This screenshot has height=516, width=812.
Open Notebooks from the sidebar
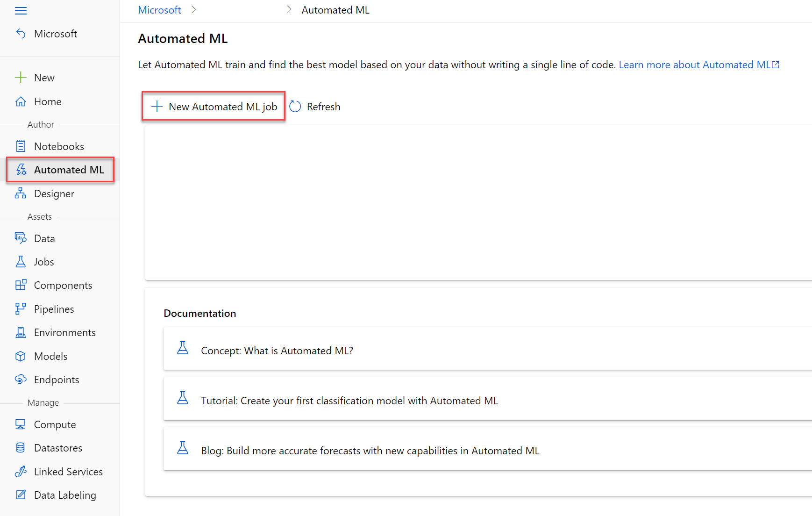coord(60,146)
